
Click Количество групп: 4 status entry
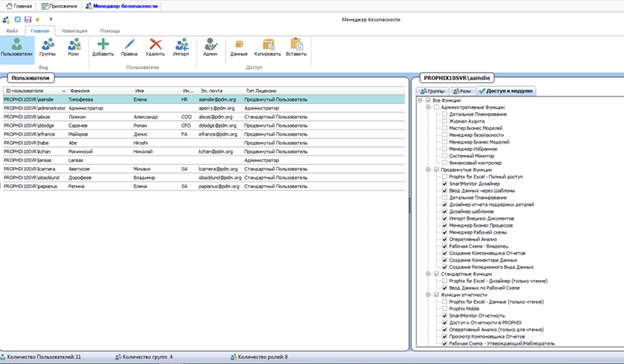[144, 357]
